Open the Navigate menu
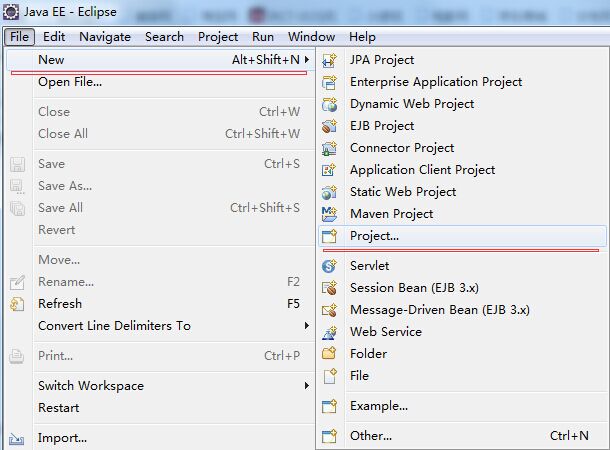This screenshot has width=610, height=450. pyautogui.click(x=105, y=37)
